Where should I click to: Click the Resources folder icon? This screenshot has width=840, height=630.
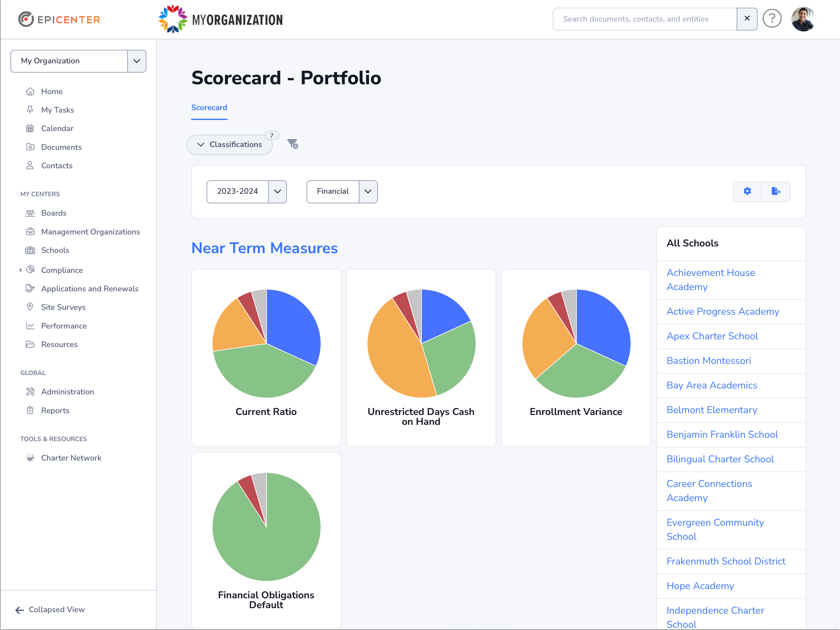pyautogui.click(x=30, y=344)
